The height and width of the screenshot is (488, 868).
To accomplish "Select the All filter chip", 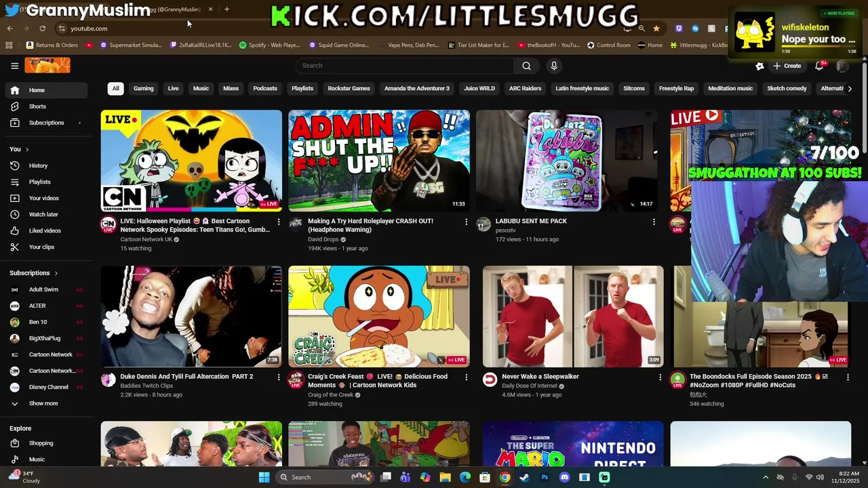I will (x=115, y=89).
